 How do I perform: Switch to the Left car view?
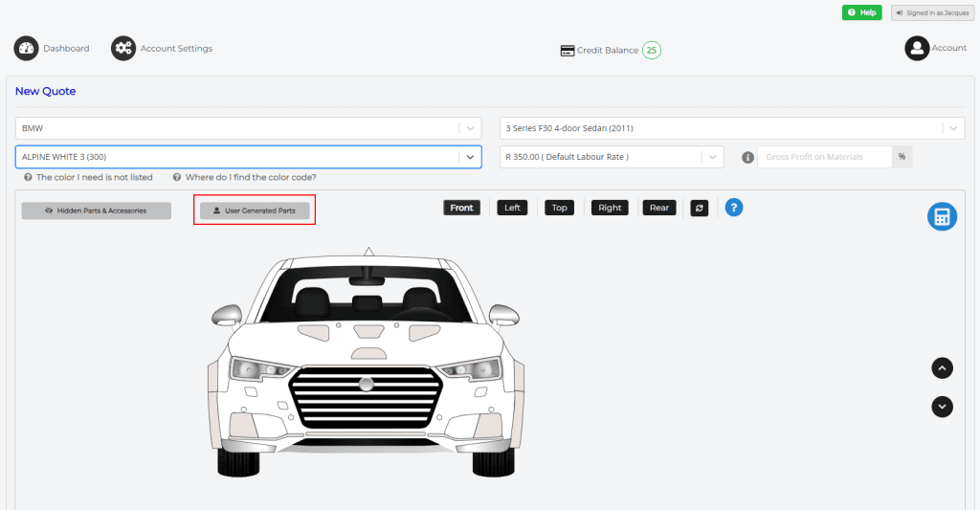point(512,208)
